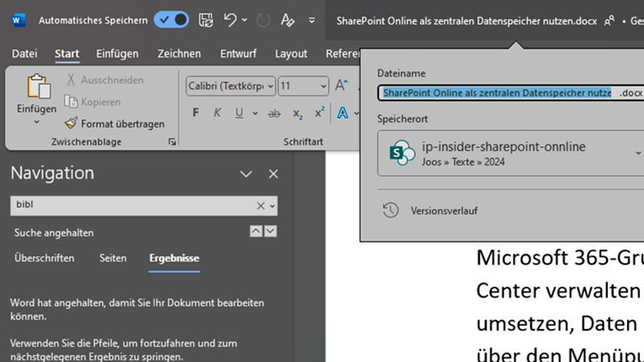Increase font size with the A icon
The image size is (644, 362).
pos(341,85)
